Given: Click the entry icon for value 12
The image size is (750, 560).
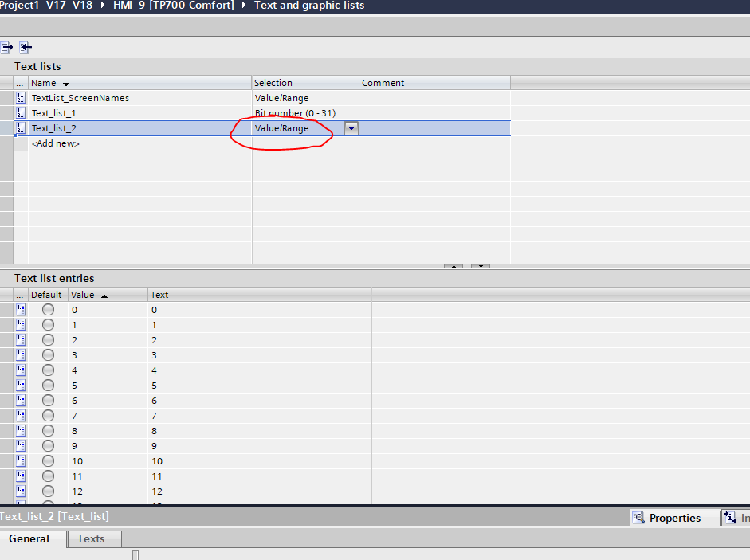Looking at the screenshot, I should tap(21, 491).
